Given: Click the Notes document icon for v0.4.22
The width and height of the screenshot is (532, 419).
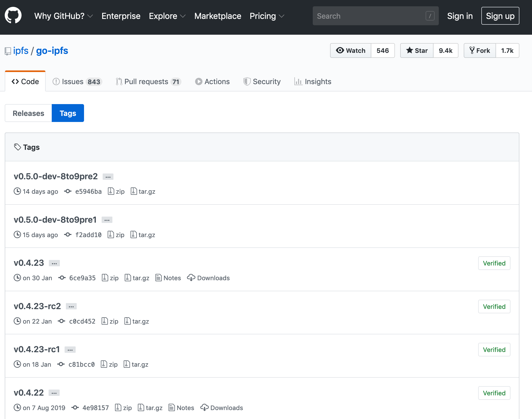Looking at the screenshot, I should point(172,407).
